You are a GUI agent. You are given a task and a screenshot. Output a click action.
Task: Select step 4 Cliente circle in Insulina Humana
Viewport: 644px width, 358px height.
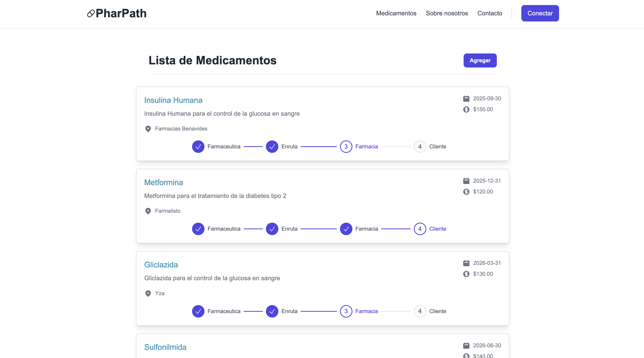coord(420,147)
